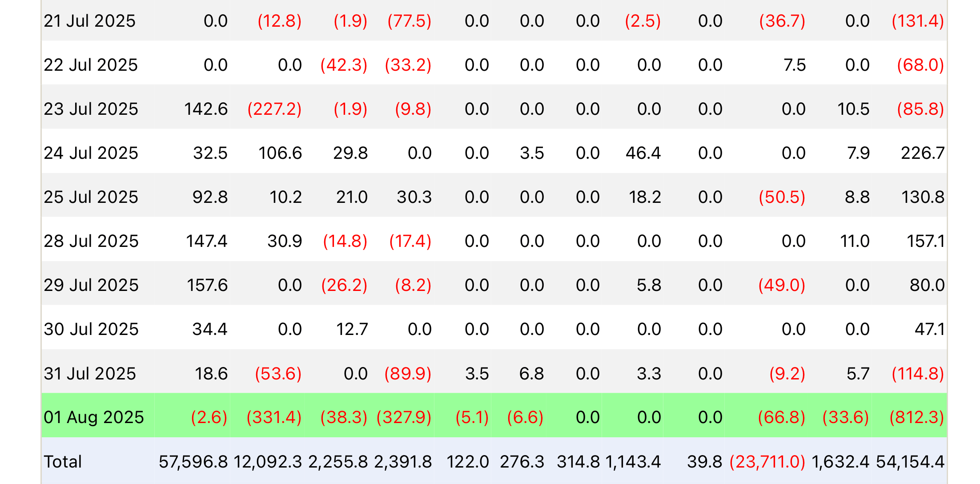Click 106.6 in the 24 Jul 2025 row

pos(280,153)
